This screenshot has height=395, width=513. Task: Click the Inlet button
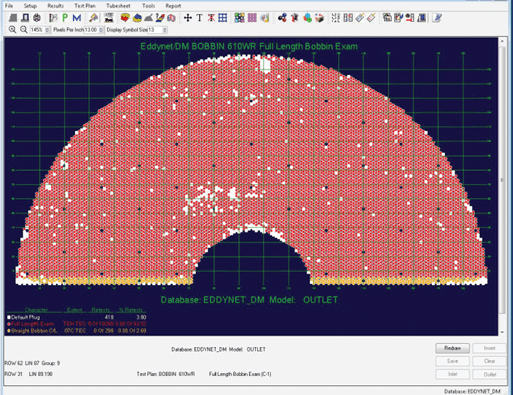tap(452, 374)
